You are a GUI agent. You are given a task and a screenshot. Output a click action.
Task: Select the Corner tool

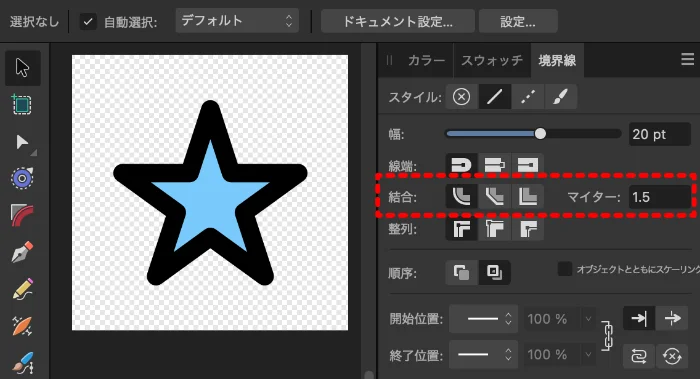click(22, 215)
